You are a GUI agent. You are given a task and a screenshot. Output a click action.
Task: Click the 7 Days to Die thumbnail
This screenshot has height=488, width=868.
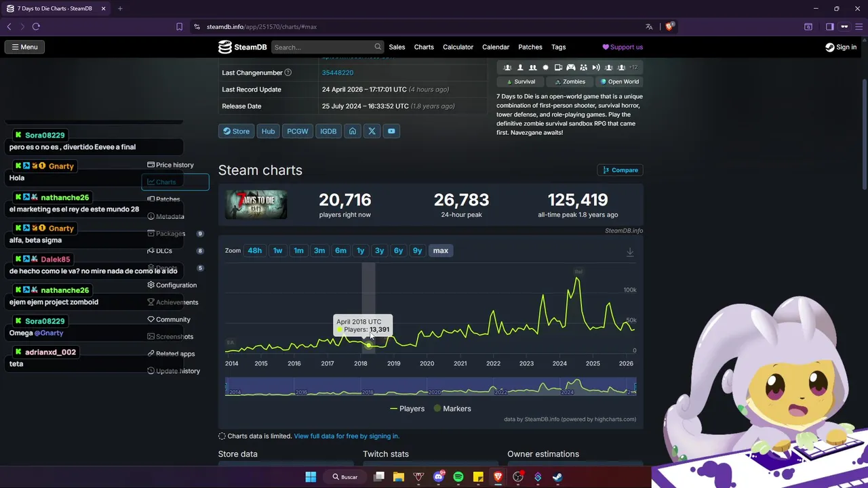click(256, 205)
